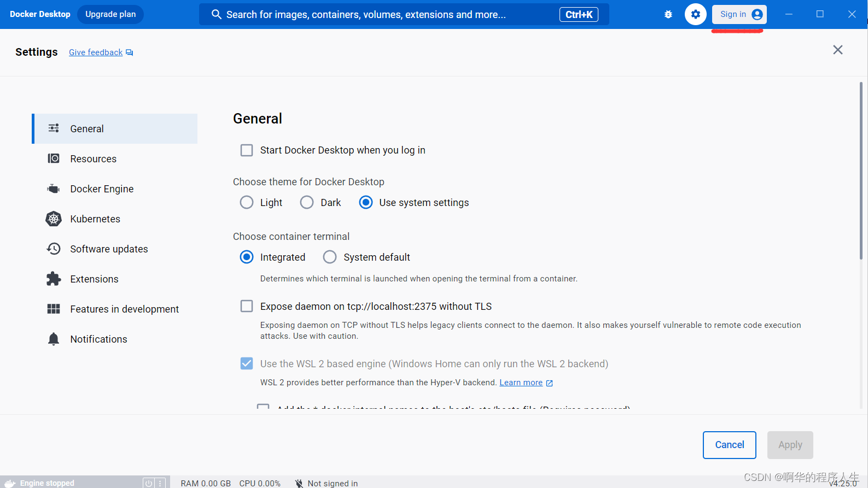
Task: Click the settings gear icon in header
Action: point(696,14)
